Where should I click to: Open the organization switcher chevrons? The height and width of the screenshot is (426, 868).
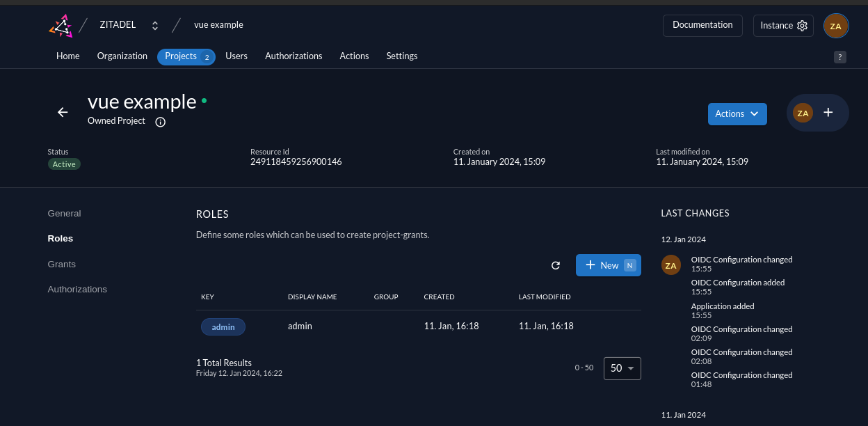(x=154, y=24)
